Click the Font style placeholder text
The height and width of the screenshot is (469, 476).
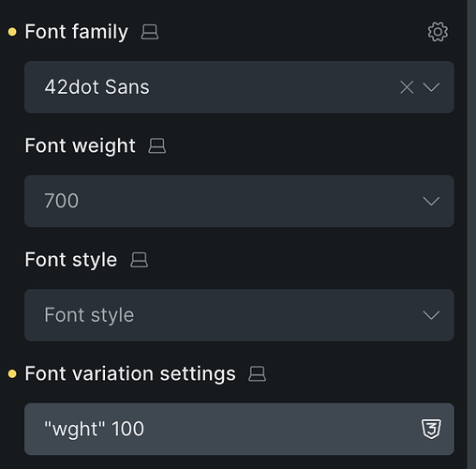point(89,315)
